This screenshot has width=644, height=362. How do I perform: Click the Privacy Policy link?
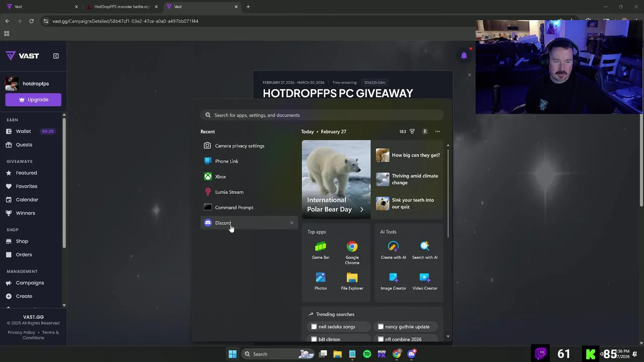click(x=21, y=332)
